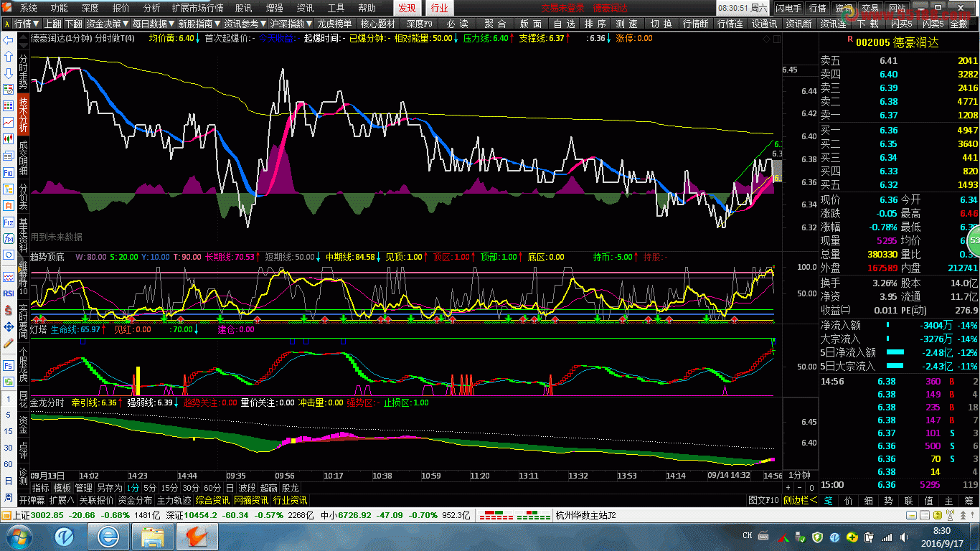Expand the 资讯参考 dropdown

tap(245, 23)
